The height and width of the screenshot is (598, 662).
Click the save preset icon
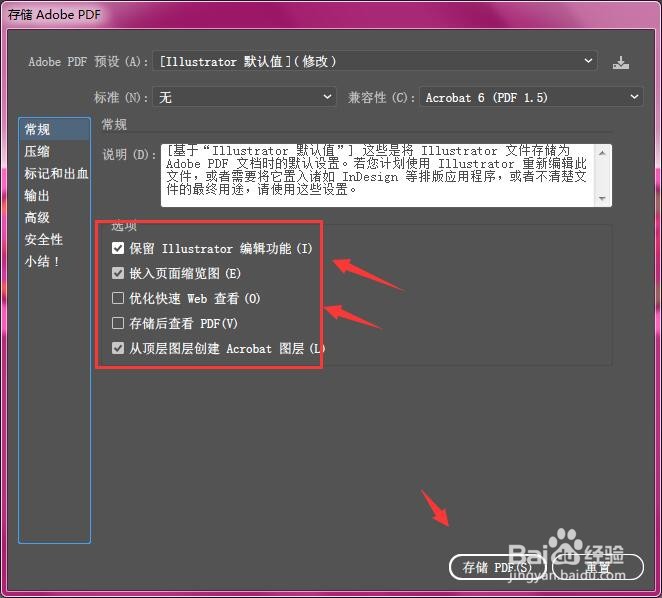coord(620,63)
